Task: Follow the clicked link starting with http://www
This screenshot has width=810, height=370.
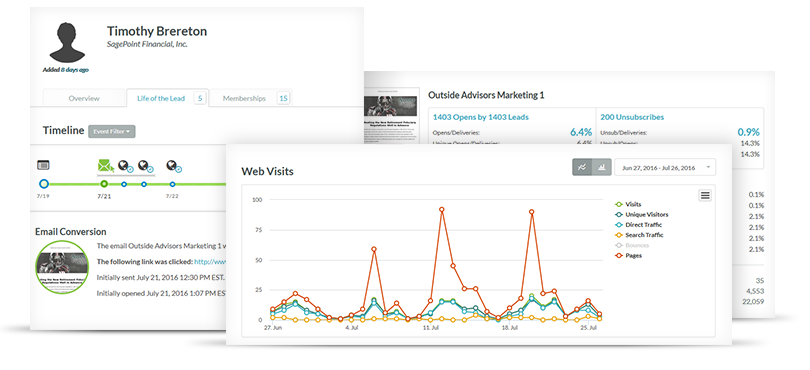Action: click(210, 261)
